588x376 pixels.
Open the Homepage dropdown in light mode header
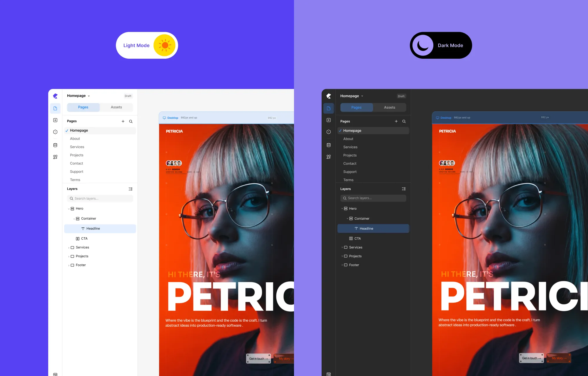click(78, 96)
